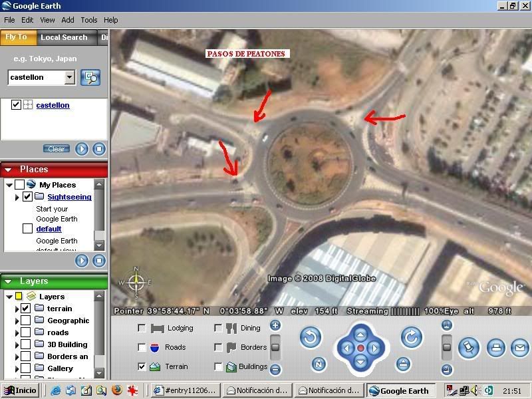The height and width of the screenshot is (399, 532).
Task: Open the View menu
Action: 47,20
